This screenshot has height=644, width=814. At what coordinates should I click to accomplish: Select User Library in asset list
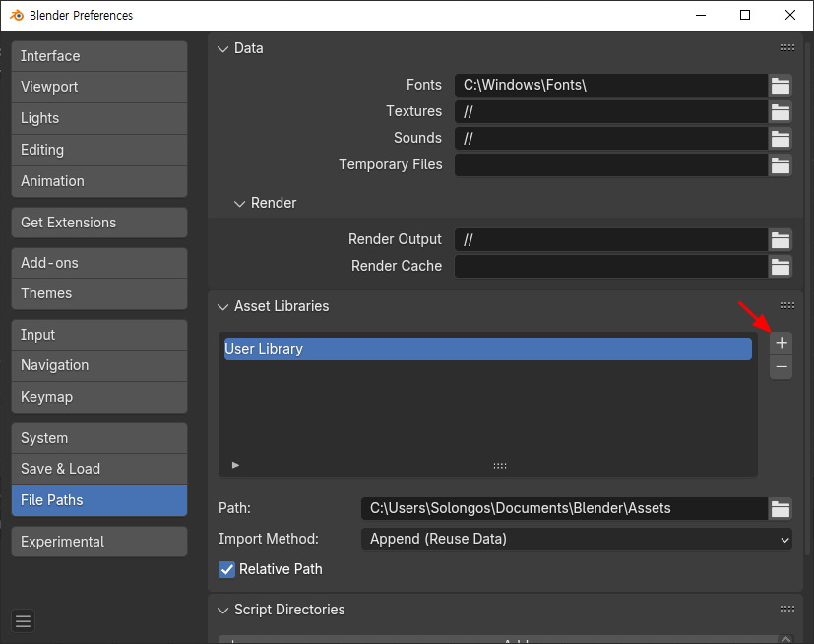pos(488,349)
